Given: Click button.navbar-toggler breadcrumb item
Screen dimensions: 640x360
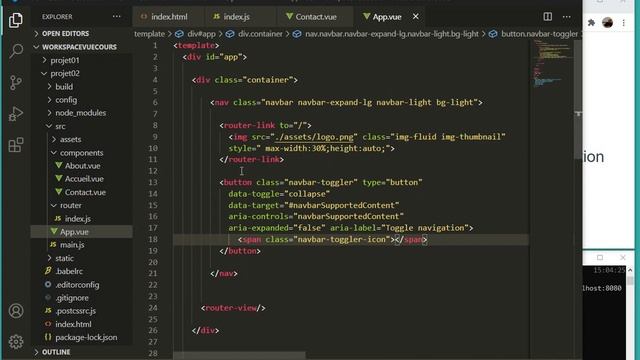Looking at the screenshot, I should (x=533, y=34).
